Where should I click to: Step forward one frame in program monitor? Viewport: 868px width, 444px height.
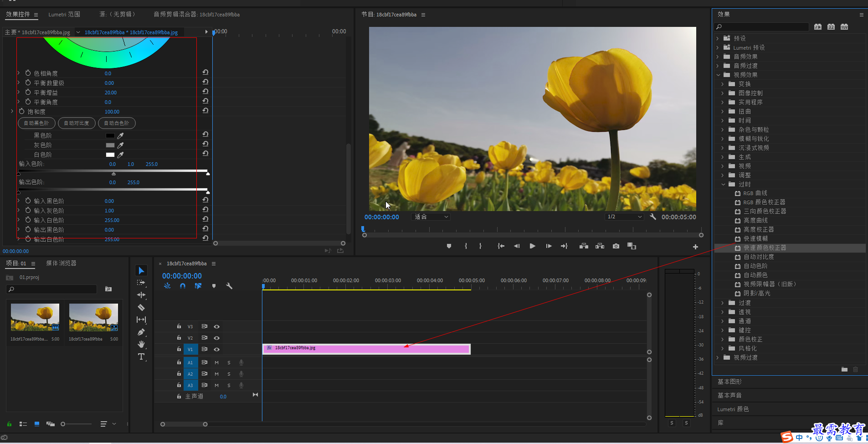coord(549,246)
